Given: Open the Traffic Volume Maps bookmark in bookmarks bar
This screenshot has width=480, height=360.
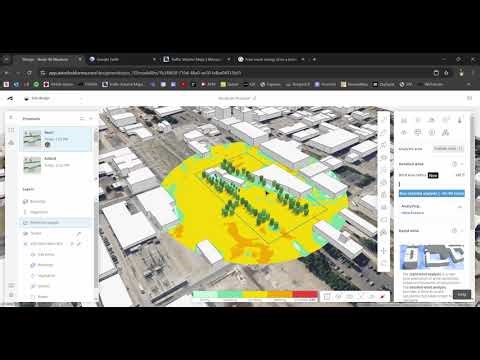Looking at the screenshot, I should [x=123, y=84].
